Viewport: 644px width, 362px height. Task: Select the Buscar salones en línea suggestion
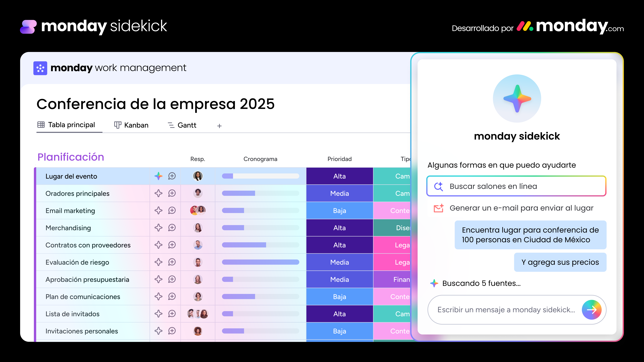(x=516, y=186)
